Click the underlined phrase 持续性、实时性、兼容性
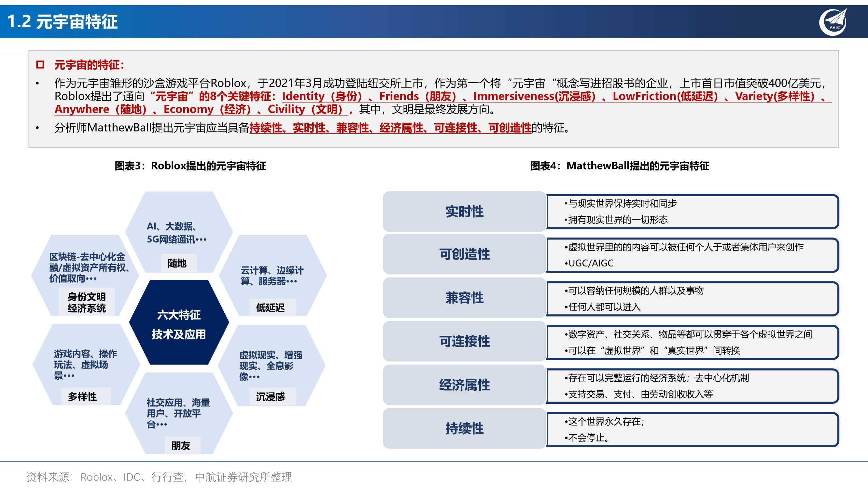868x488 pixels. 309,128
